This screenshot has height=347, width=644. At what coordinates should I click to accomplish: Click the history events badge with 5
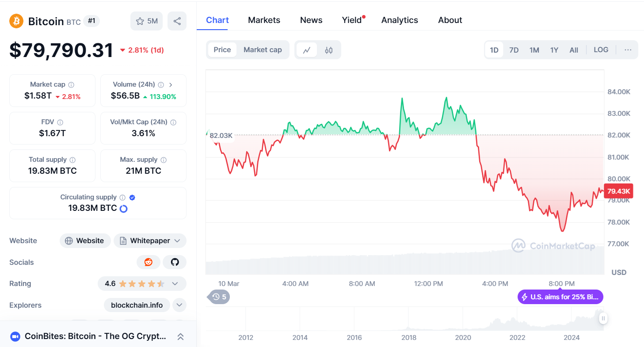(x=219, y=297)
